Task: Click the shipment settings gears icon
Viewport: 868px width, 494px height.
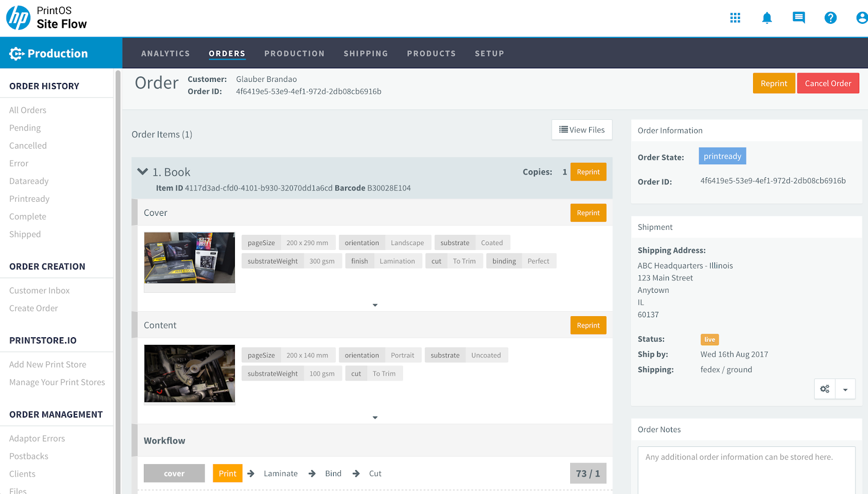Action: click(x=825, y=389)
